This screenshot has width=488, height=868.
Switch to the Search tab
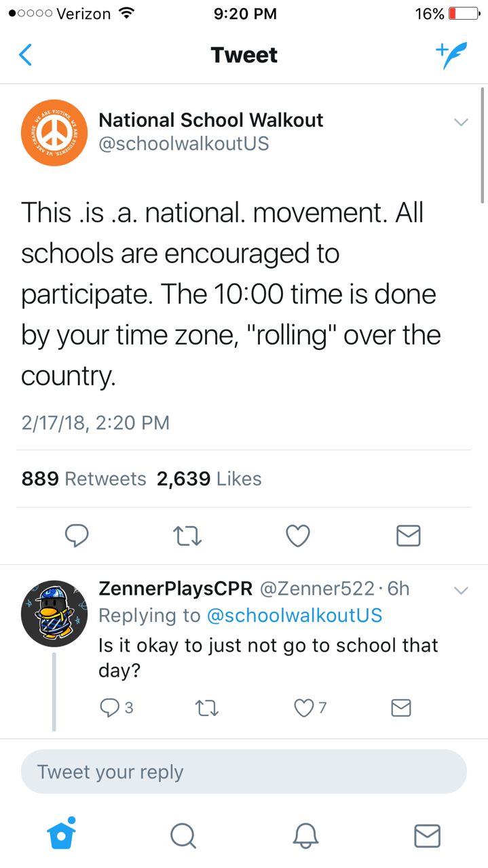coord(183,835)
